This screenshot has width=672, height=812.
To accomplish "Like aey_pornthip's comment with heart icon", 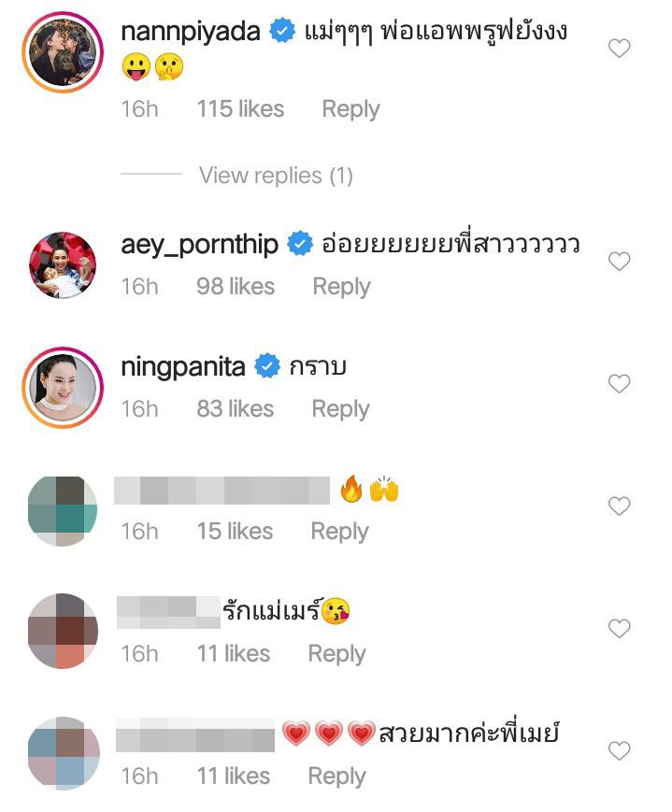I will pyautogui.click(x=619, y=262).
